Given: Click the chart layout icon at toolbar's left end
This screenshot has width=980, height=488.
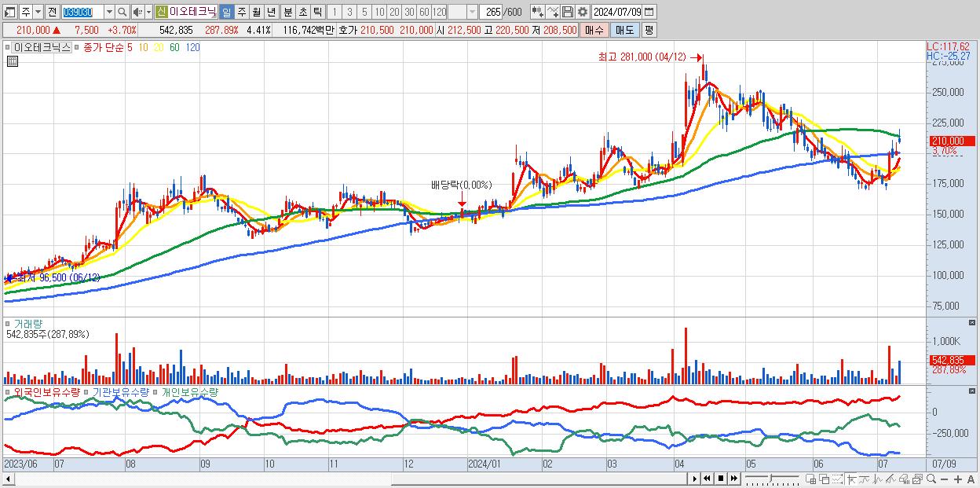Looking at the screenshot, I should coord(9,13).
